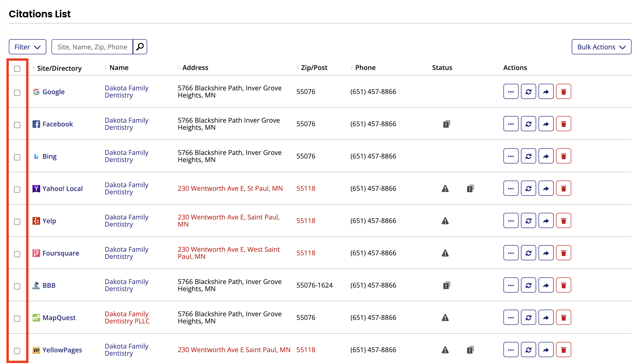Image resolution: width=637 pixels, height=364 pixels.
Task: Open the Facebook citation link
Action: tap(58, 124)
